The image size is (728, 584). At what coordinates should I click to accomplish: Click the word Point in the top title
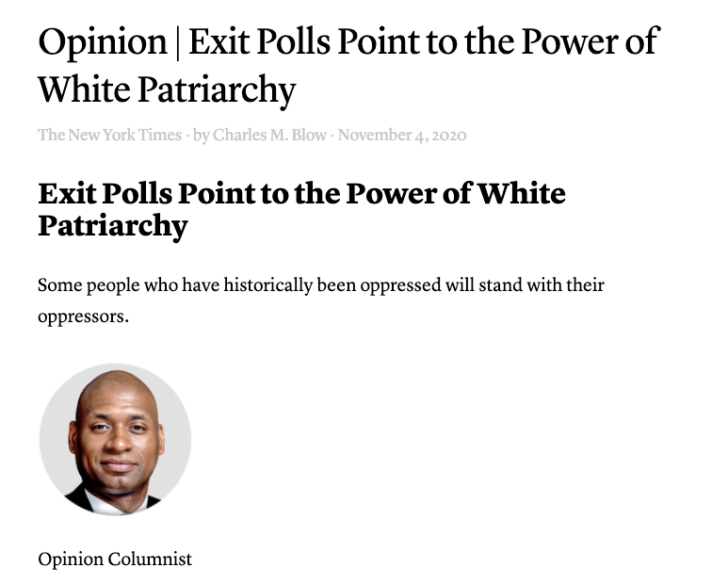(x=378, y=41)
